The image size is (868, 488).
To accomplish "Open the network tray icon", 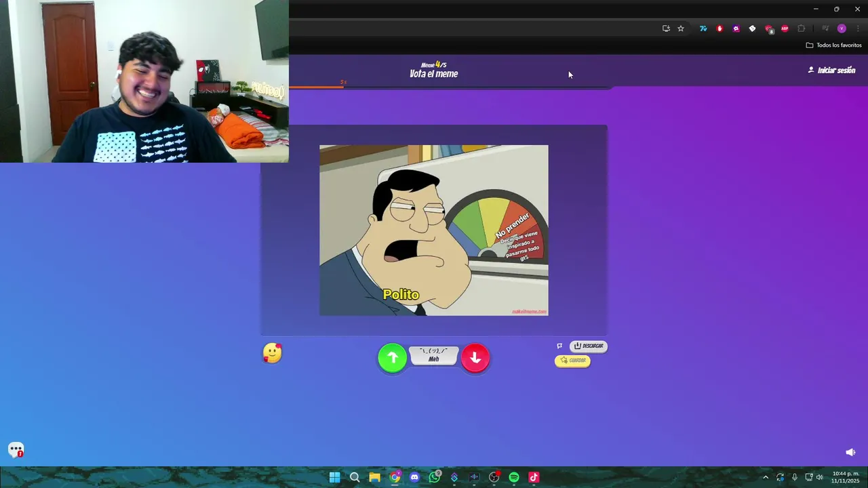I will pyautogui.click(x=809, y=477).
